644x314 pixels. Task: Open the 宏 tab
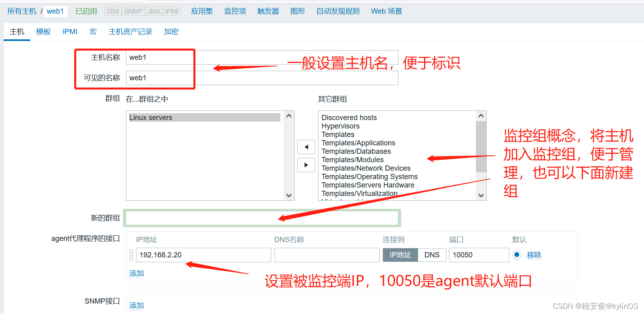tap(93, 32)
